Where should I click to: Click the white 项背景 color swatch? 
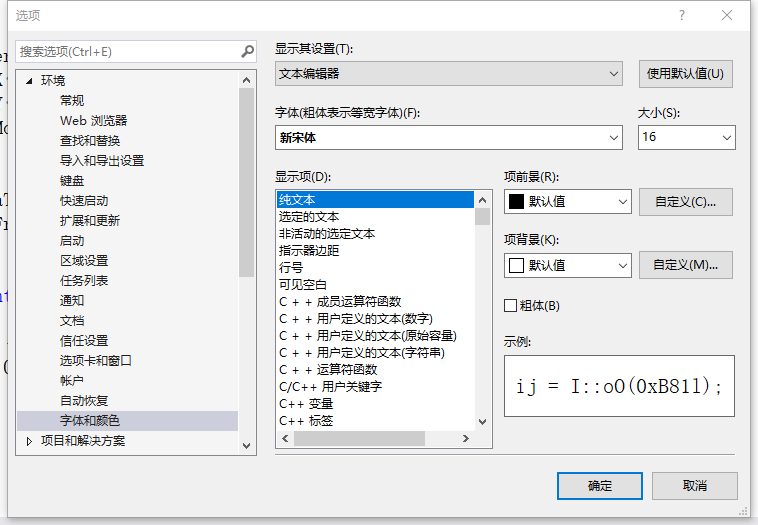pos(516,265)
